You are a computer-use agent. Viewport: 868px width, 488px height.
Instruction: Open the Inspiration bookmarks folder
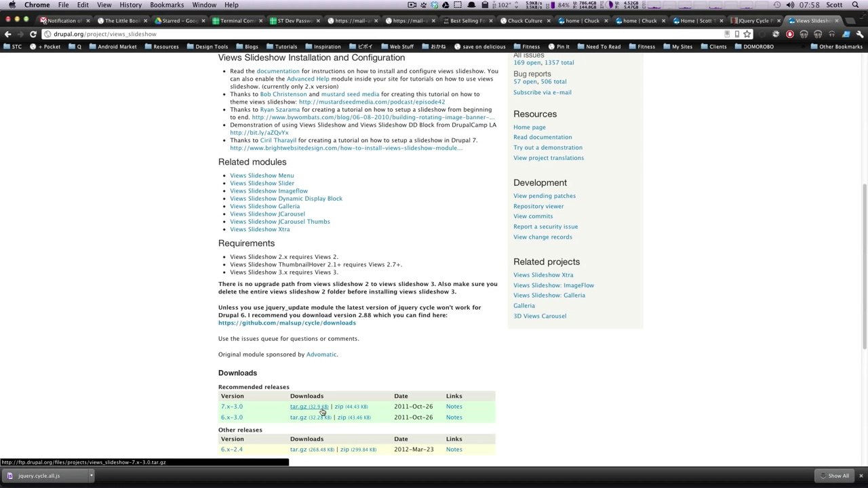[x=322, y=47]
